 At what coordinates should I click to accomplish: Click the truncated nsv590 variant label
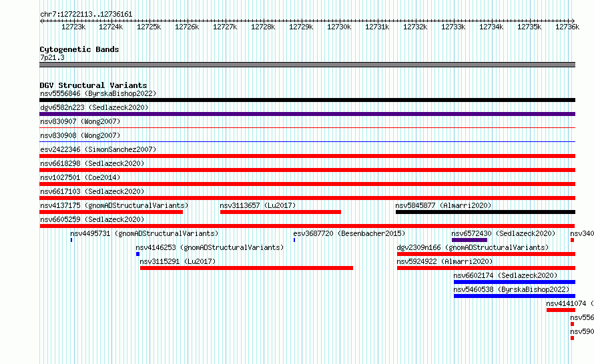tap(582, 331)
